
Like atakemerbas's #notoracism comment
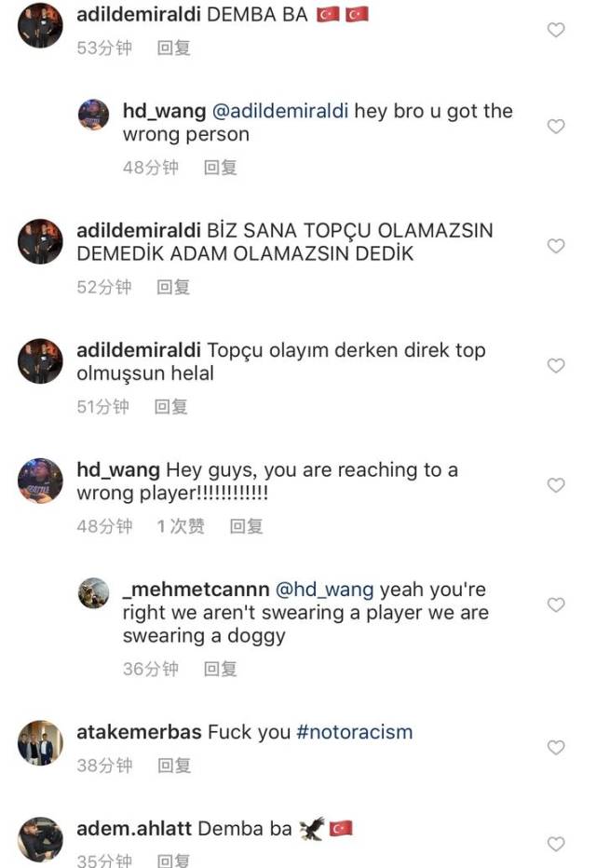point(556,747)
